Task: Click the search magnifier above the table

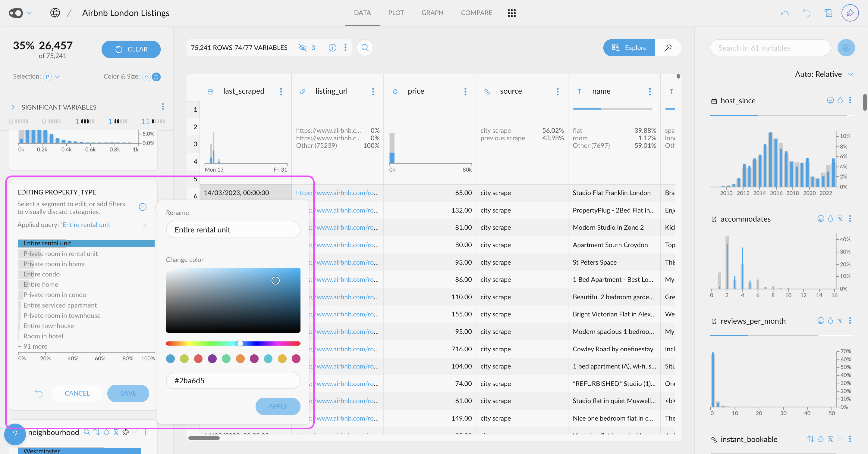Action: pos(365,48)
